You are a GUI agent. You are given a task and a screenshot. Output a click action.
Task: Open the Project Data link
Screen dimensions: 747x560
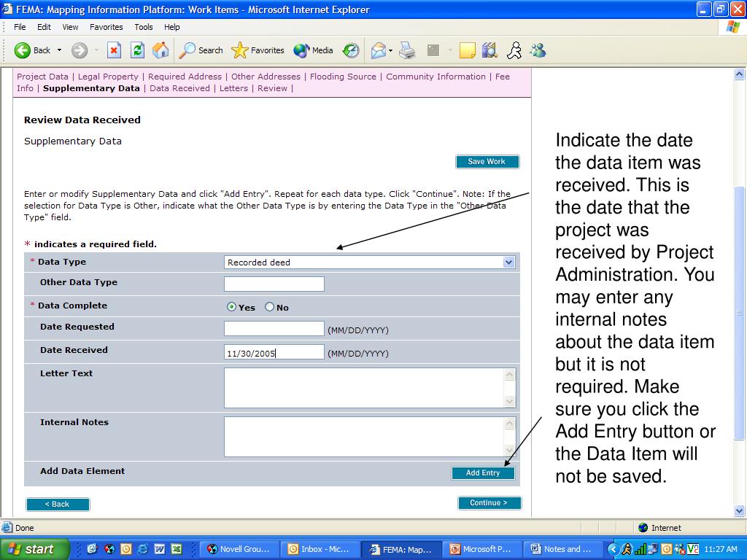click(x=42, y=77)
